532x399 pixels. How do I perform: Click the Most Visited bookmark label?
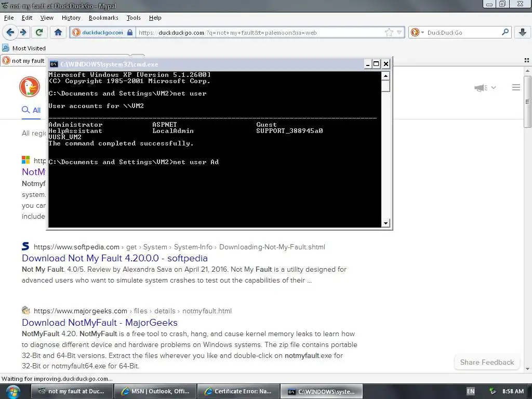[29, 48]
